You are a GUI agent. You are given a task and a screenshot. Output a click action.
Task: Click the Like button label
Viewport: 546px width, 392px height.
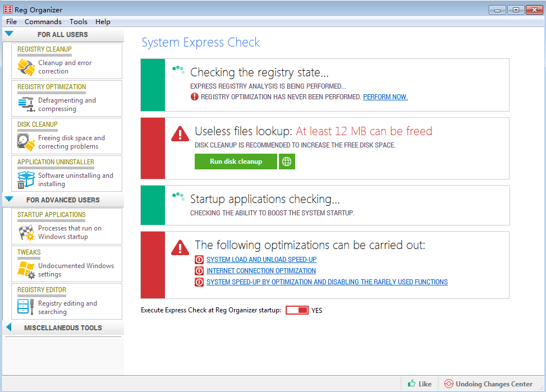click(425, 384)
